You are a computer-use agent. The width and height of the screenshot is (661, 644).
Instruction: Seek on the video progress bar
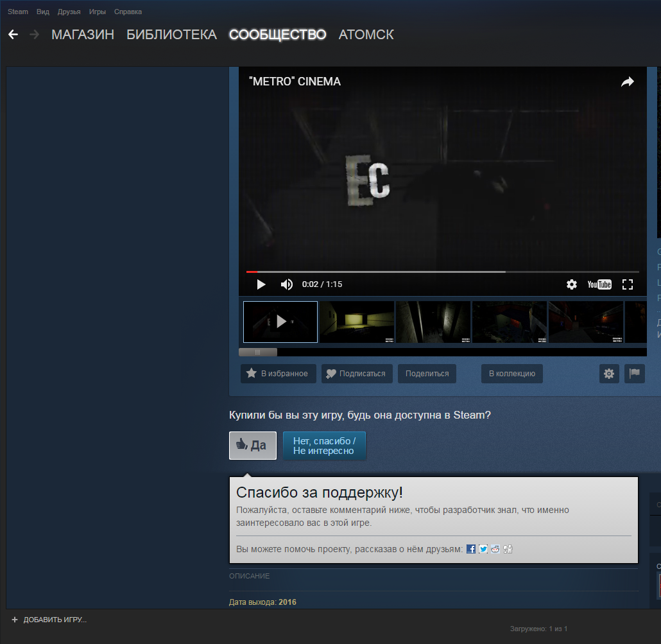443,272
